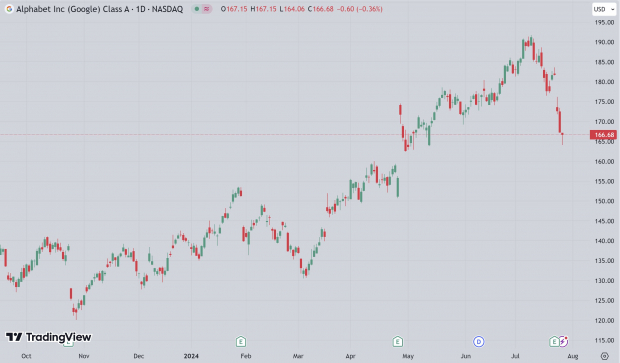Click the Feb label on time axis

pyautogui.click(x=246, y=356)
